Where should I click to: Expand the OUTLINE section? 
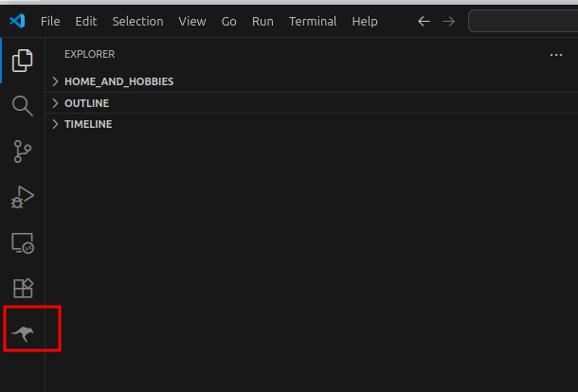(x=86, y=103)
